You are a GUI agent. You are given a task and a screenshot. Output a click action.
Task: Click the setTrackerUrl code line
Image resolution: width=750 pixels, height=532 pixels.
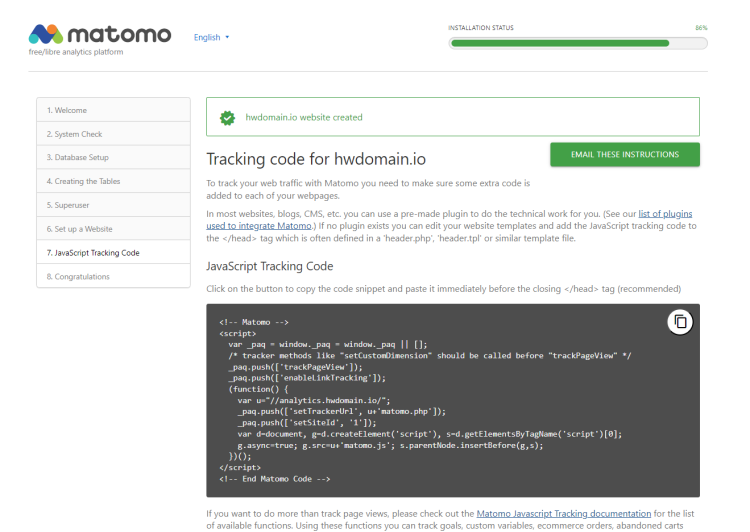342,411
